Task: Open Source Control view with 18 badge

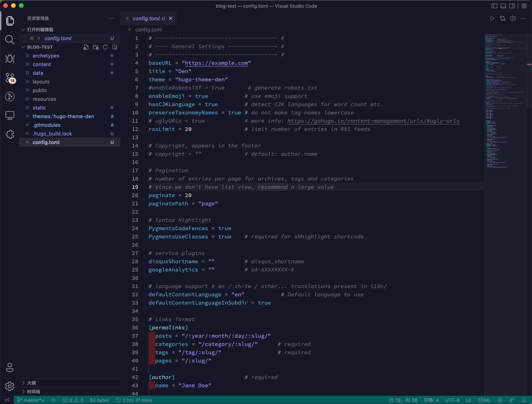Action: [10, 78]
